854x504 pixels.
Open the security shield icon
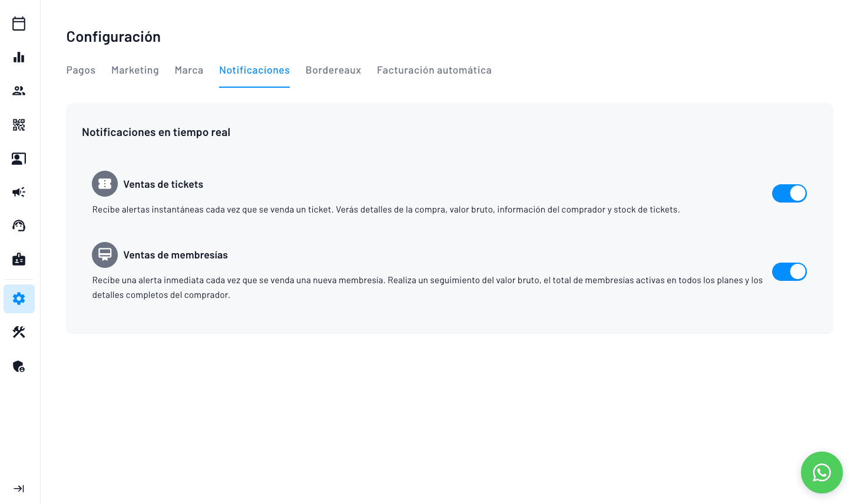click(x=19, y=366)
